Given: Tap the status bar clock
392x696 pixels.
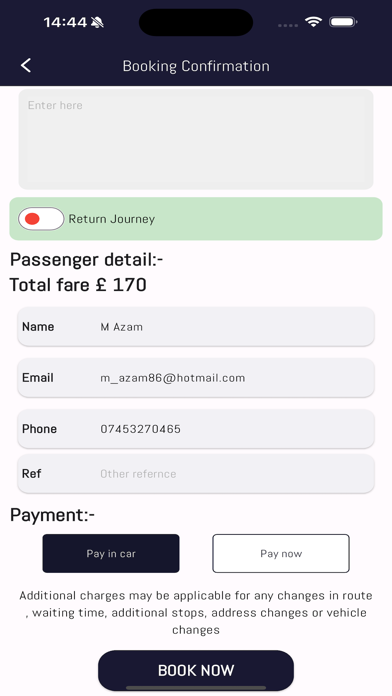Looking at the screenshot, I should [65, 22].
